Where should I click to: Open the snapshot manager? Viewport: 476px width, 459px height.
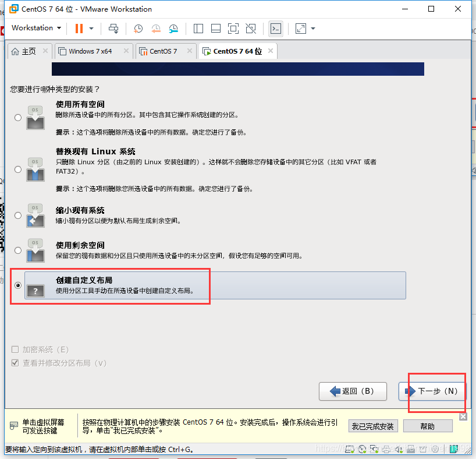tap(173, 29)
